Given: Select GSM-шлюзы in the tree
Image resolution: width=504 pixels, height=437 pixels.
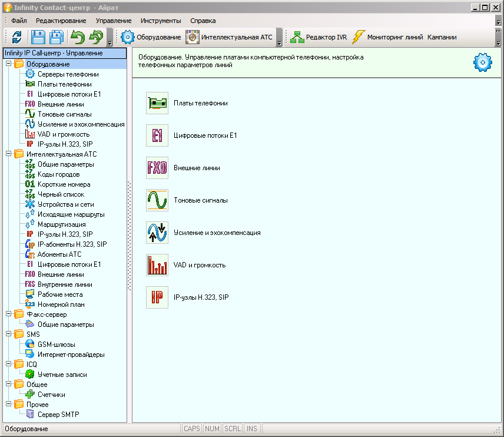Looking at the screenshot, I should pos(57,345).
